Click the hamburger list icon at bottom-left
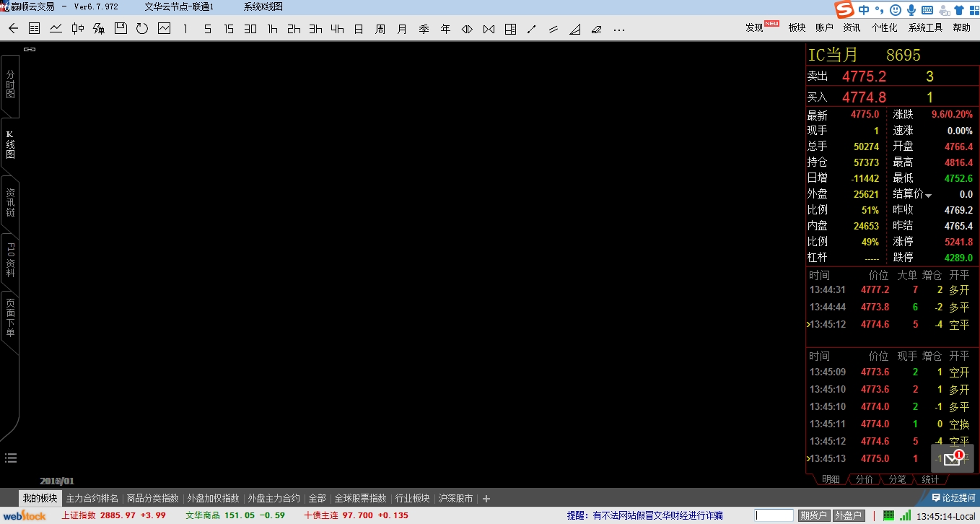980x524 pixels. [11, 458]
